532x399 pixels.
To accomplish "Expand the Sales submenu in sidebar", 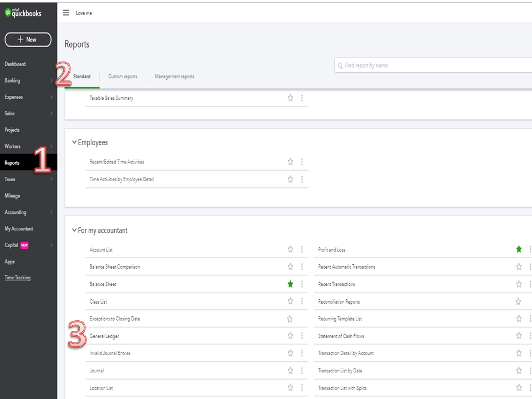I will click(x=51, y=114).
